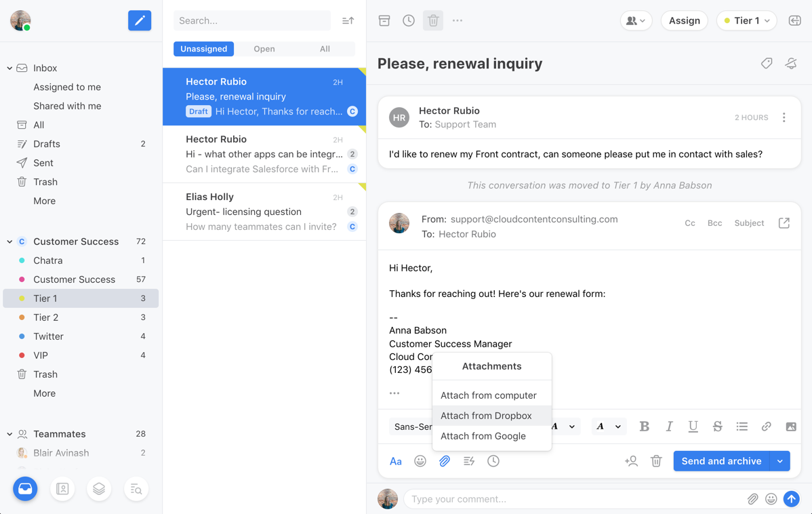The width and height of the screenshot is (812, 514).
Task: Snooze the conversation with the clock icon
Action: (409, 20)
